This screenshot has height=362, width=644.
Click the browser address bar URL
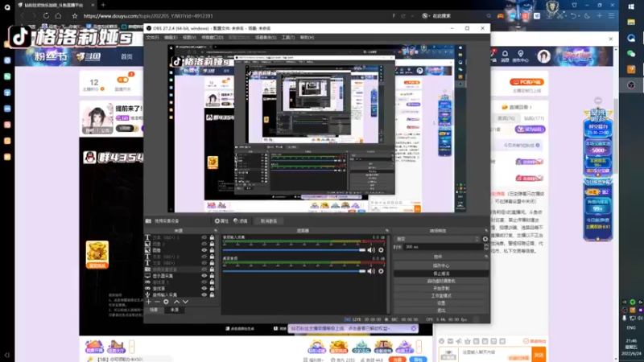148,16
